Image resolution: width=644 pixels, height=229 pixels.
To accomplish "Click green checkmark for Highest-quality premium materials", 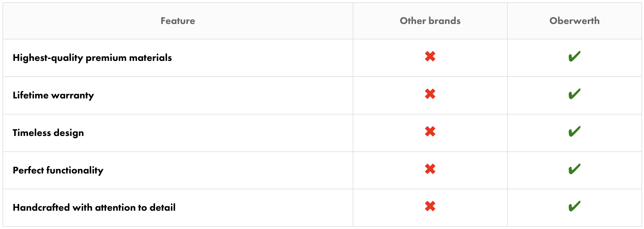I will [574, 57].
